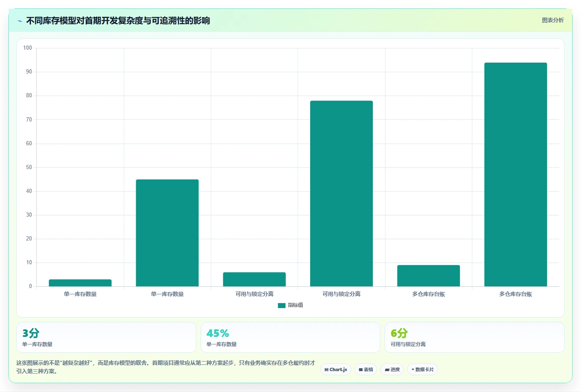Click the y-axis label 30
The width and height of the screenshot is (581, 392).
(29, 215)
